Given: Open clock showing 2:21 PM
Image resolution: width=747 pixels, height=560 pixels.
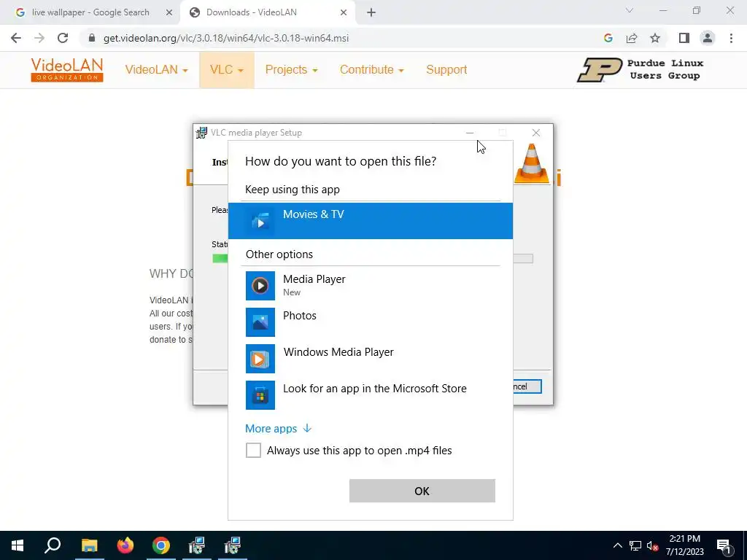Looking at the screenshot, I should (x=684, y=545).
